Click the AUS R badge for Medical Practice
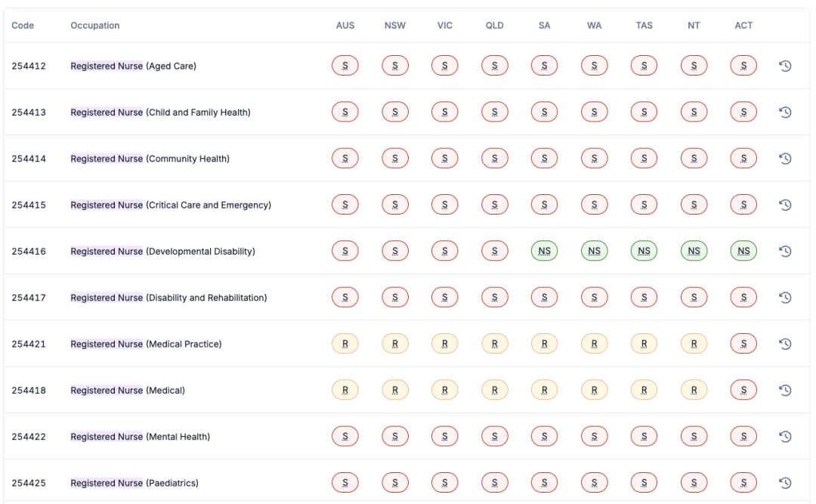816x504 pixels. coord(345,344)
